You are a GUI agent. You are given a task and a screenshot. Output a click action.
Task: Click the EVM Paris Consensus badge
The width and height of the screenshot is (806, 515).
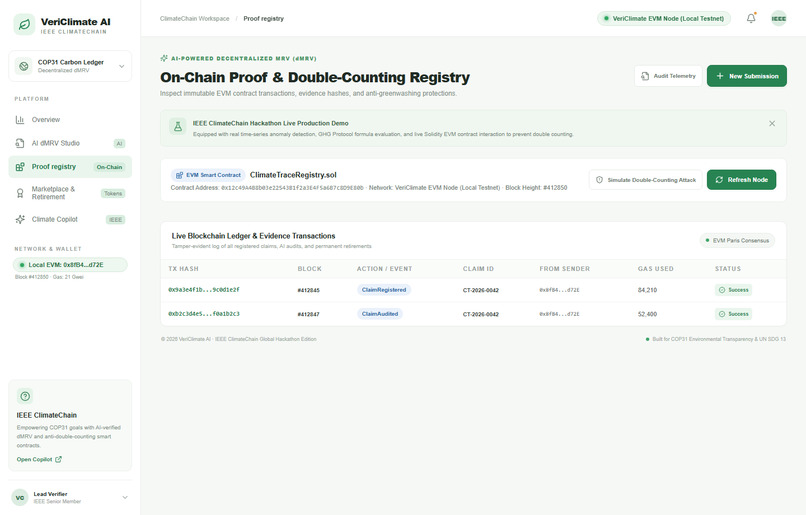pyautogui.click(x=737, y=241)
